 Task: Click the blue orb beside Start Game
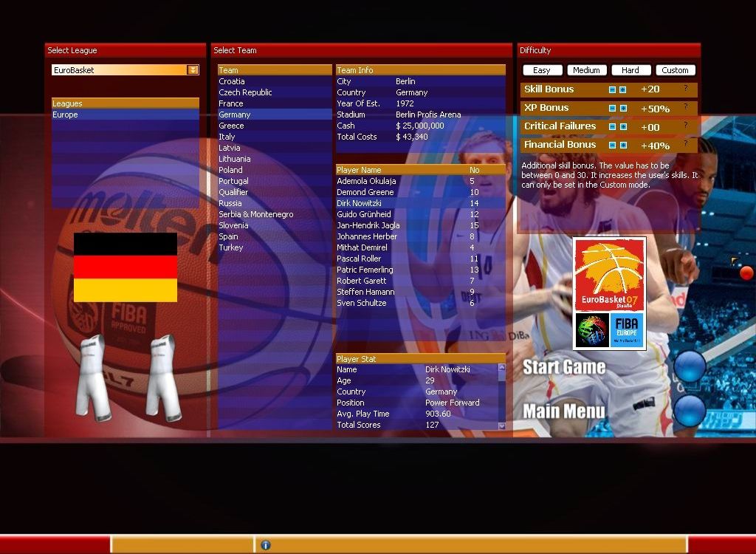coord(690,367)
